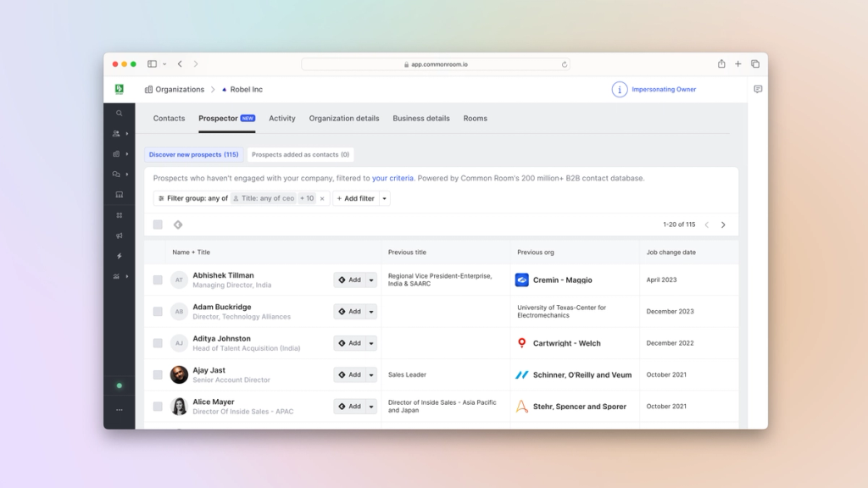Click the app.commonroom.io address bar

click(436, 64)
